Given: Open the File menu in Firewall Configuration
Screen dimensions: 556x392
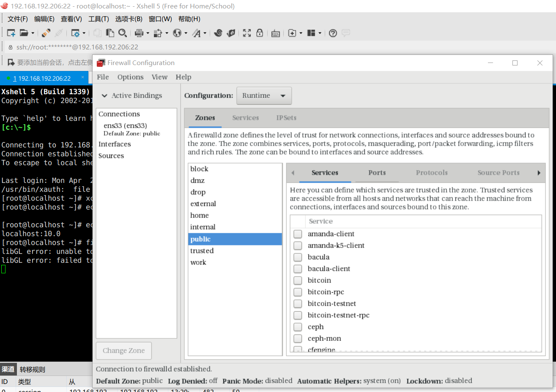Looking at the screenshot, I should click(x=103, y=77).
